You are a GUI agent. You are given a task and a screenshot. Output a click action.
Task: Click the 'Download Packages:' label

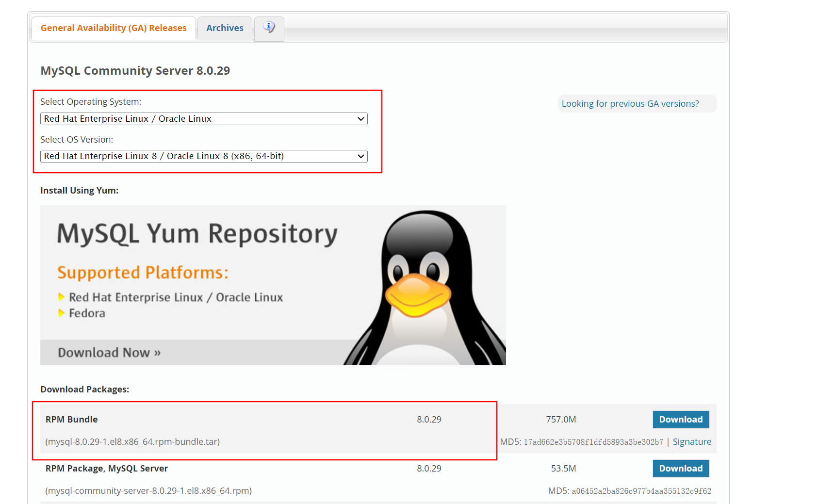(x=85, y=390)
